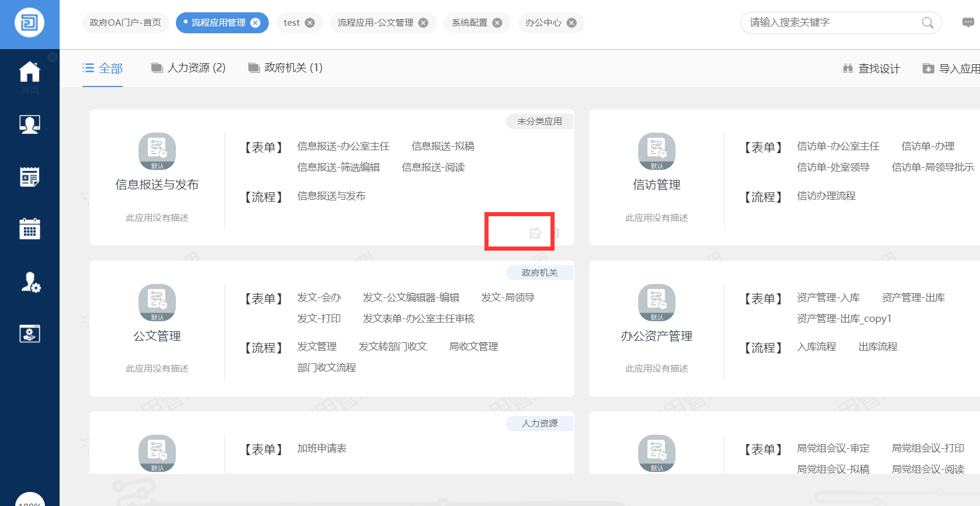Click the 公文管理 application title
980x506 pixels.
(x=157, y=336)
